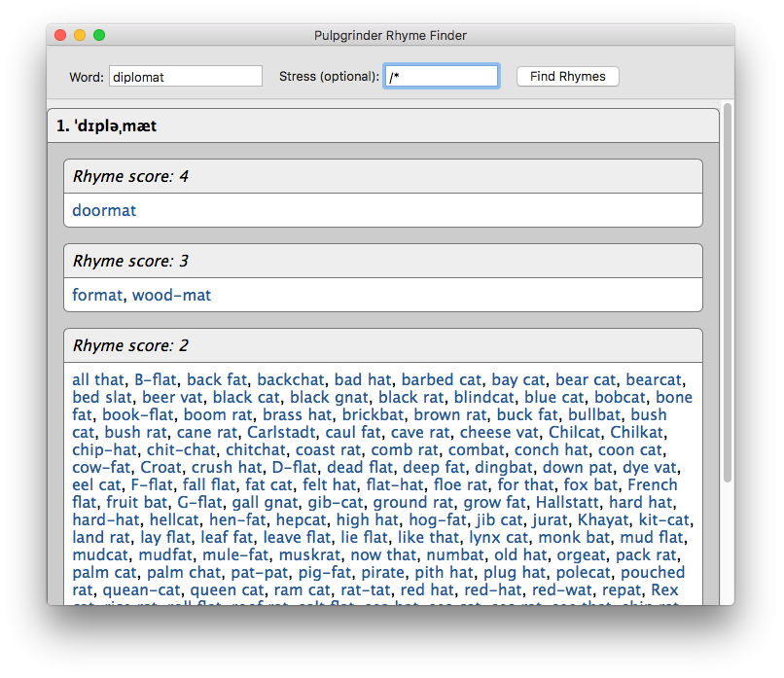Select the rhyme 'jurat'
Screen dimensions: 784x678
[x=550, y=520]
